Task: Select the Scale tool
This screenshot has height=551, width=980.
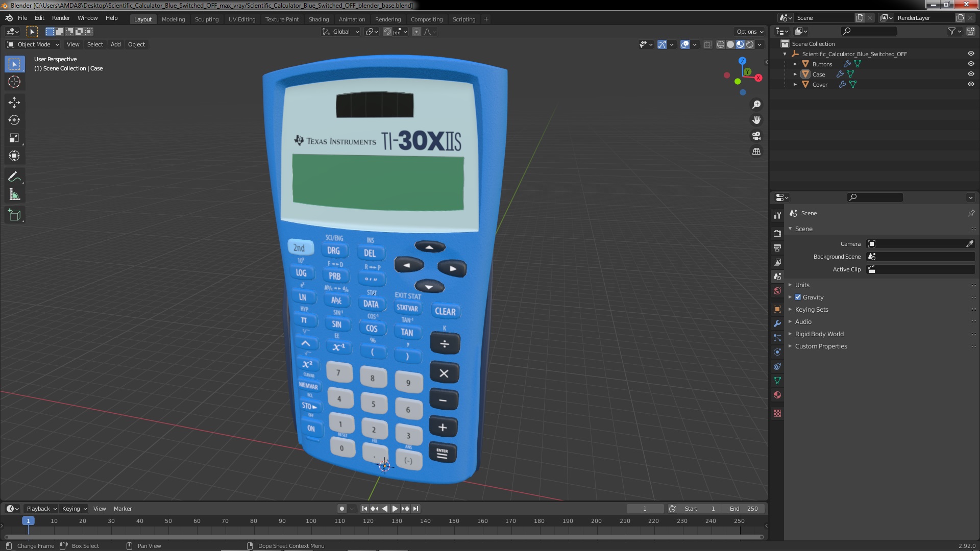Action: pos(14,138)
